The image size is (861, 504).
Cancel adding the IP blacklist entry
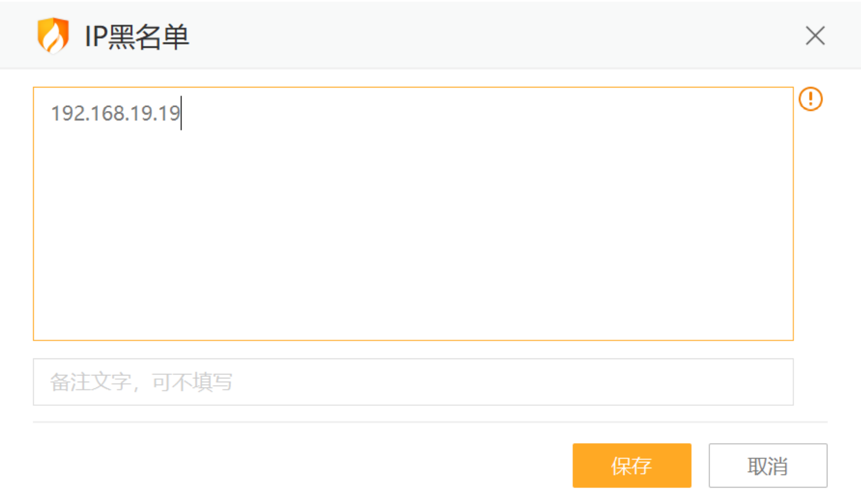768,465
